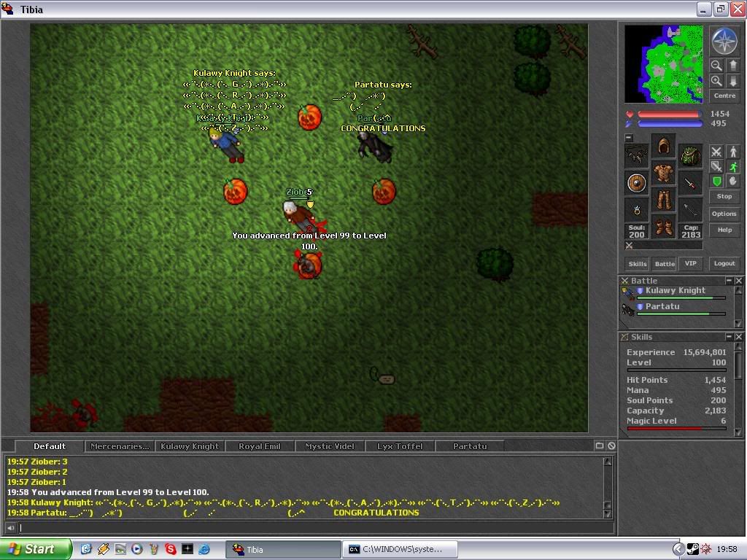Viewport: 747px width, 560px height.
Task: Toggle the Battle window button
Action: [665, 264]
